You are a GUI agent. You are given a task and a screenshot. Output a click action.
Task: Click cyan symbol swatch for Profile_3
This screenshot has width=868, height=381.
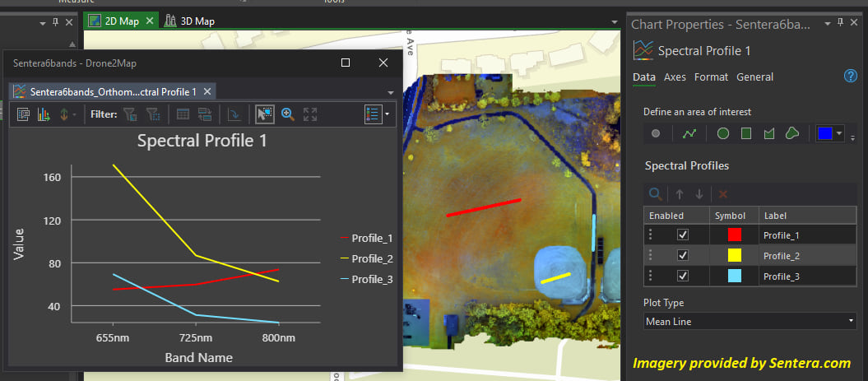coord(735,276)
